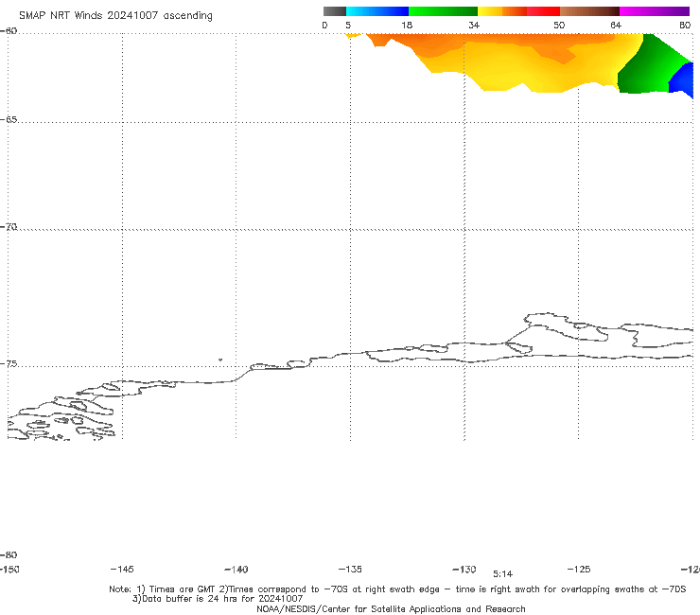Click the latitude label '-65'

pos(9,120)
